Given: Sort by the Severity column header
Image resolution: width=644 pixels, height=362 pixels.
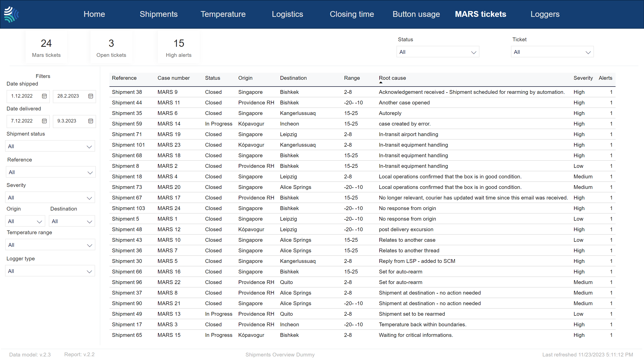Looking at the screenshot, I should click(x=583, y=78).
